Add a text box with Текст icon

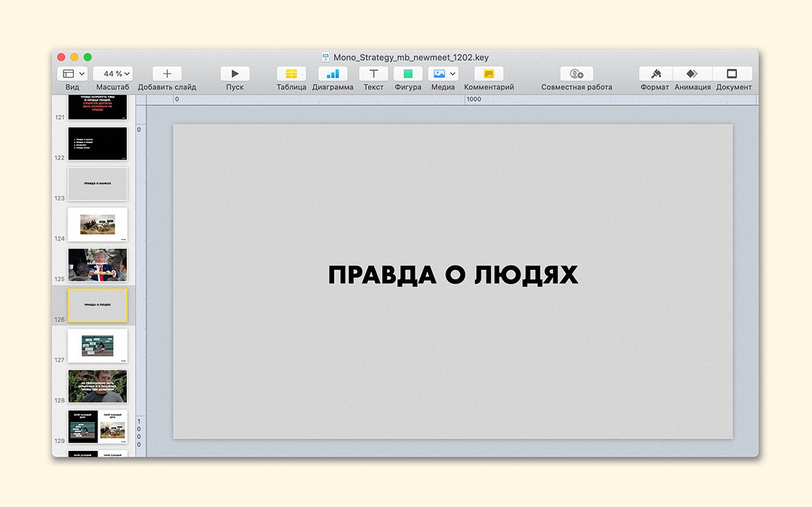pyautogui.click(x=373, y=74)
